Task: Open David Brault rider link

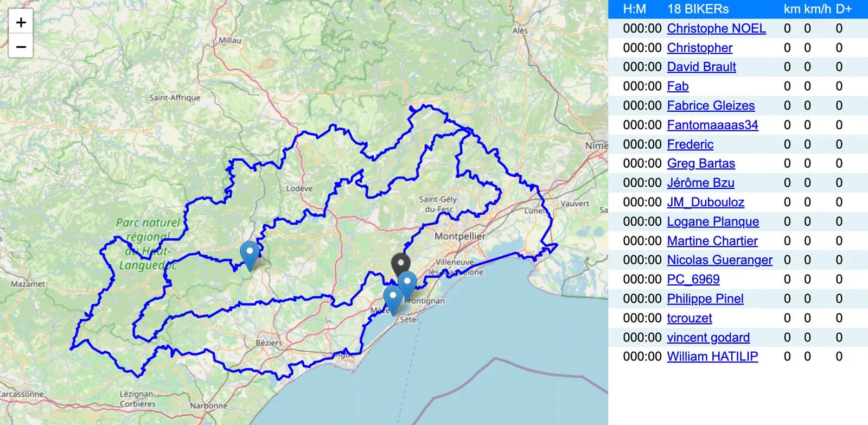Action: (701, 67)
